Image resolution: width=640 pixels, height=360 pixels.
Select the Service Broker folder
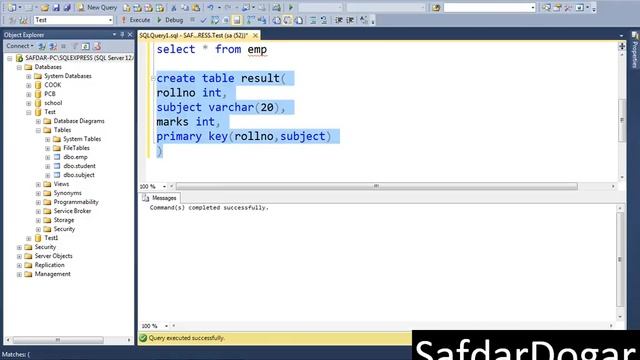[x=72, y=211]
